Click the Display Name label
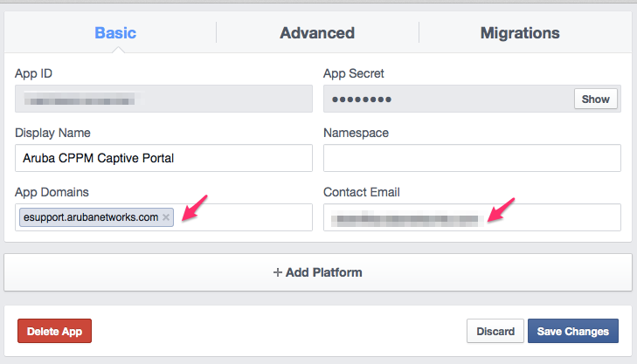Image resolution: width=637 pixels, height=364 pixels. (52, 133)
